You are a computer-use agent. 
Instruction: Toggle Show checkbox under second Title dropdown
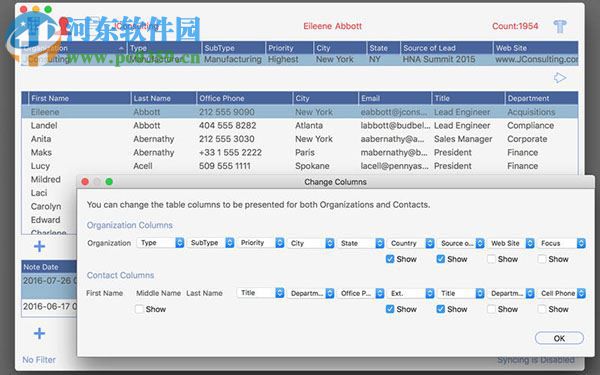click(x=440, y=309)
